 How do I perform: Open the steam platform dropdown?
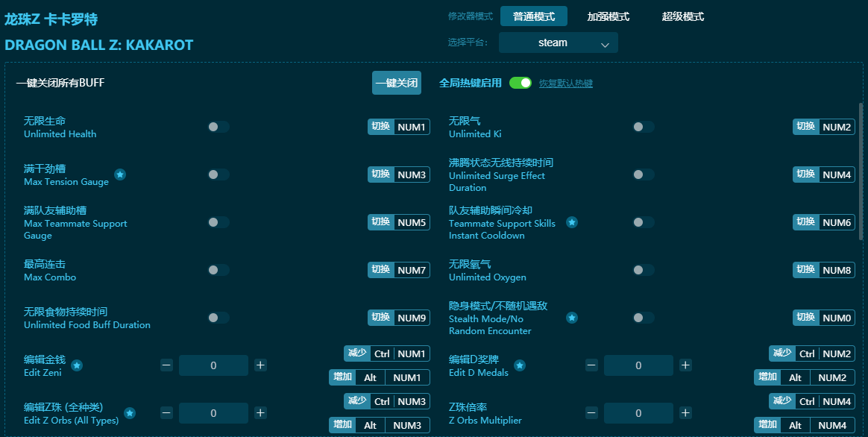click(x=558, y=43)
